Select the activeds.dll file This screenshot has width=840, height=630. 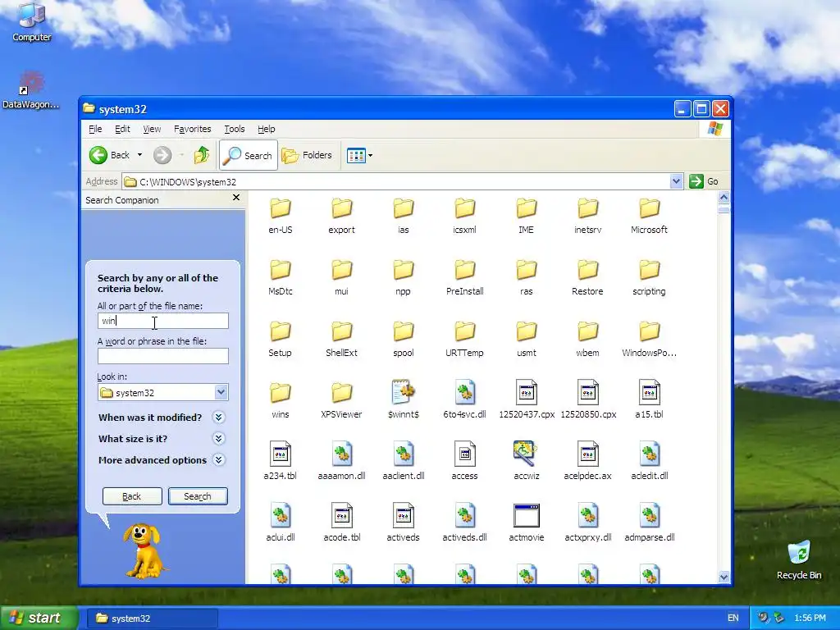465,523
